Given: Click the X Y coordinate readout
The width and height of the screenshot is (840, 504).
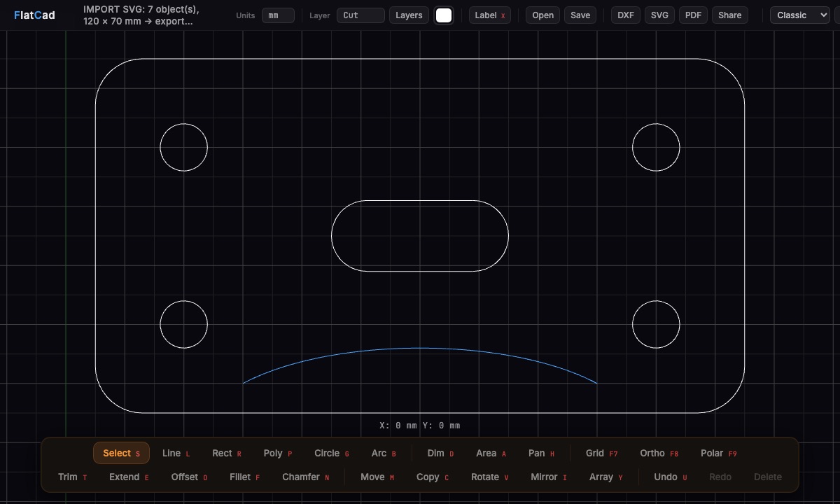Looking at the screenshot, I should coord(420,425).
